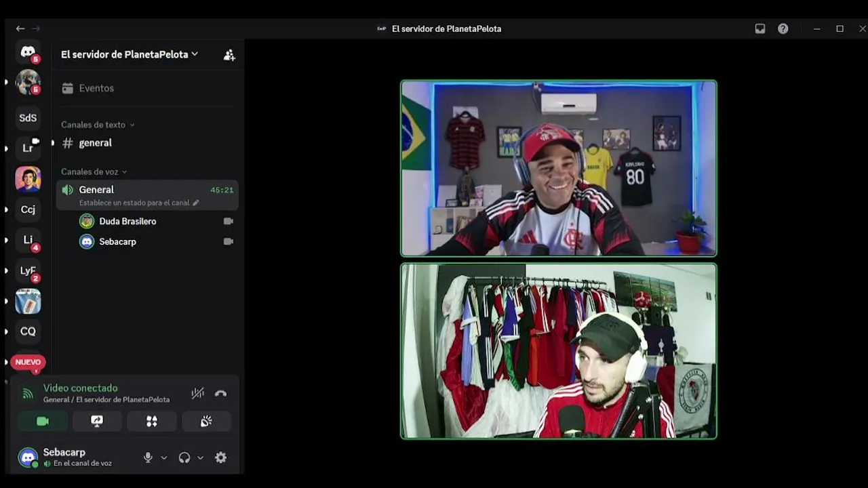Focus Duda Brasilero's video tile
The width and height of the screenshot is (868, 488).
[559, 168]
